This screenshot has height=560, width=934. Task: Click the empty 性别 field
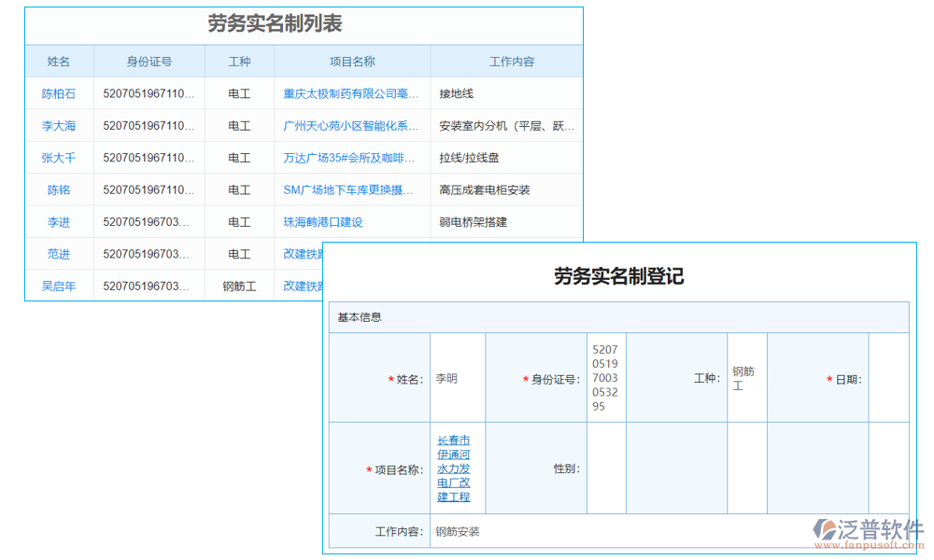click(603, 467)
